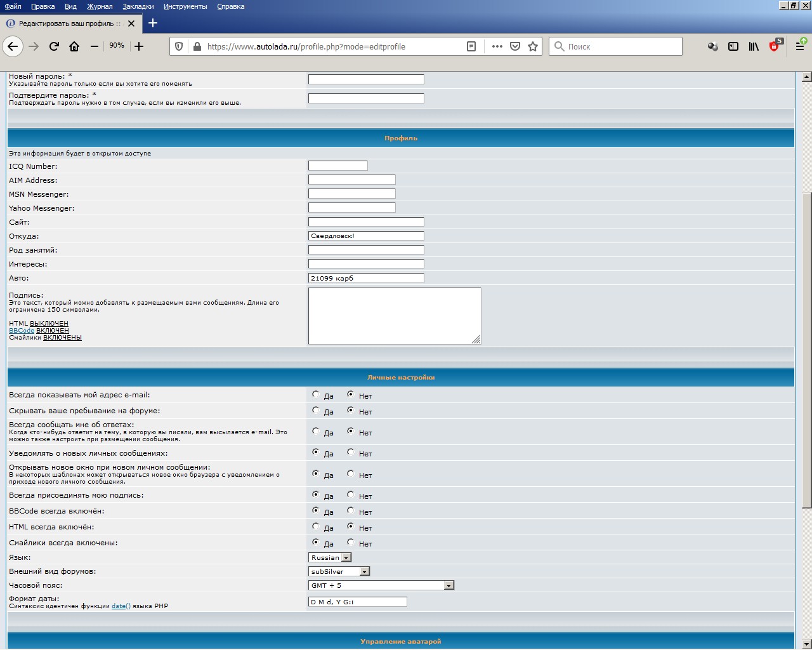Open the Library bookshelf icon

click(x=754, y=46)
